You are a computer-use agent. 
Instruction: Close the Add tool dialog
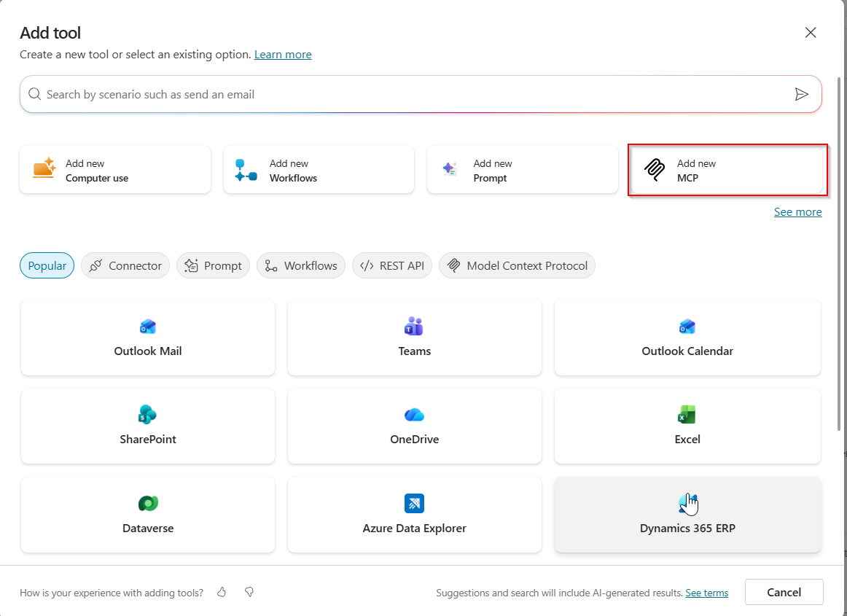(x=811, y=32)
